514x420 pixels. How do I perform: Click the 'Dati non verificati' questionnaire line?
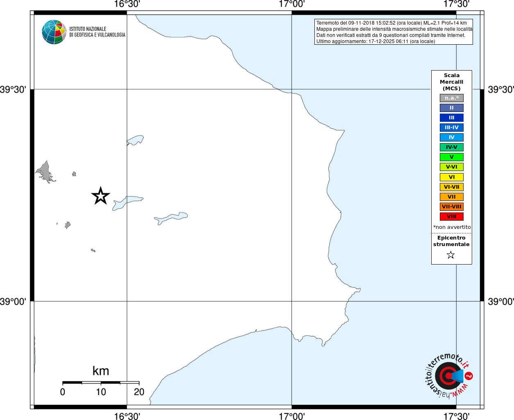(x=391, y=35)
